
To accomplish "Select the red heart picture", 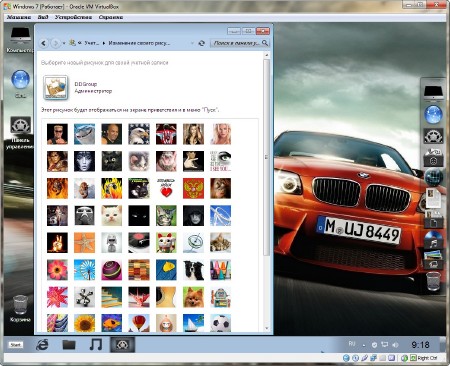I will tap(166, 188).
